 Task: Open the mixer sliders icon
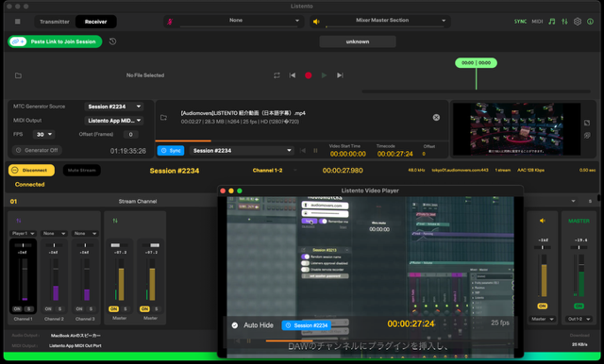[x=564, y=22]
